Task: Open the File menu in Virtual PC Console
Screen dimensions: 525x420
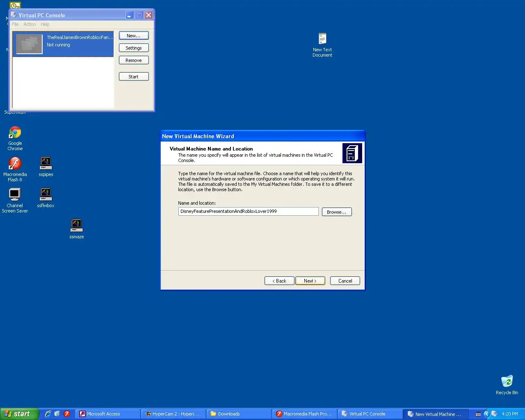Action: click(x=15, y=24)
